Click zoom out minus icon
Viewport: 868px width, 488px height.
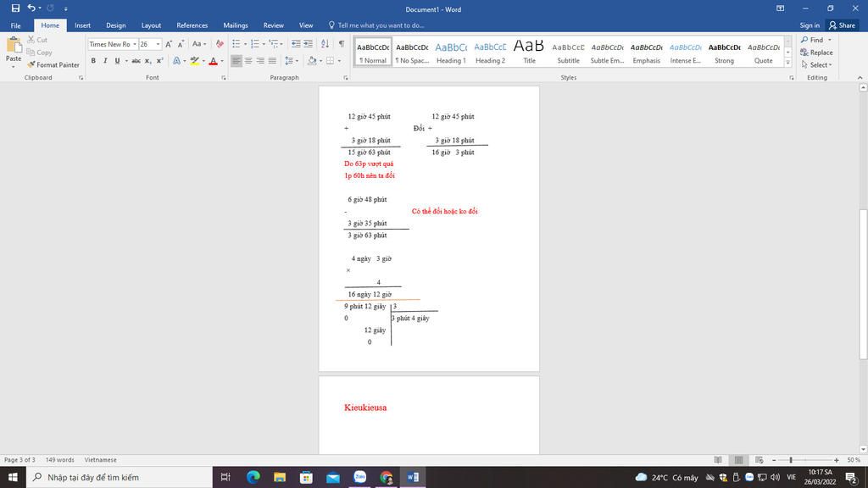[774, 460]
